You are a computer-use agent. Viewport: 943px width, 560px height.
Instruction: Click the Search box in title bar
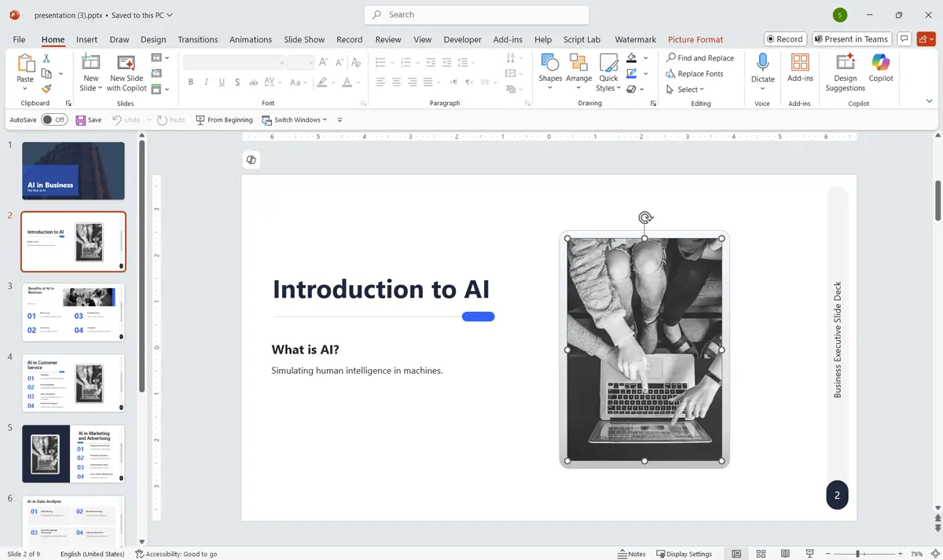(x=477, y=14)
